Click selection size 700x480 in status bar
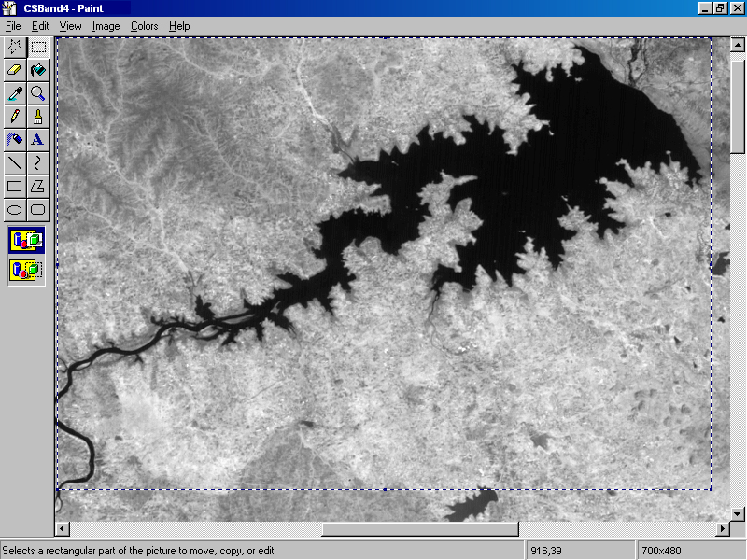 pos(661,551)
